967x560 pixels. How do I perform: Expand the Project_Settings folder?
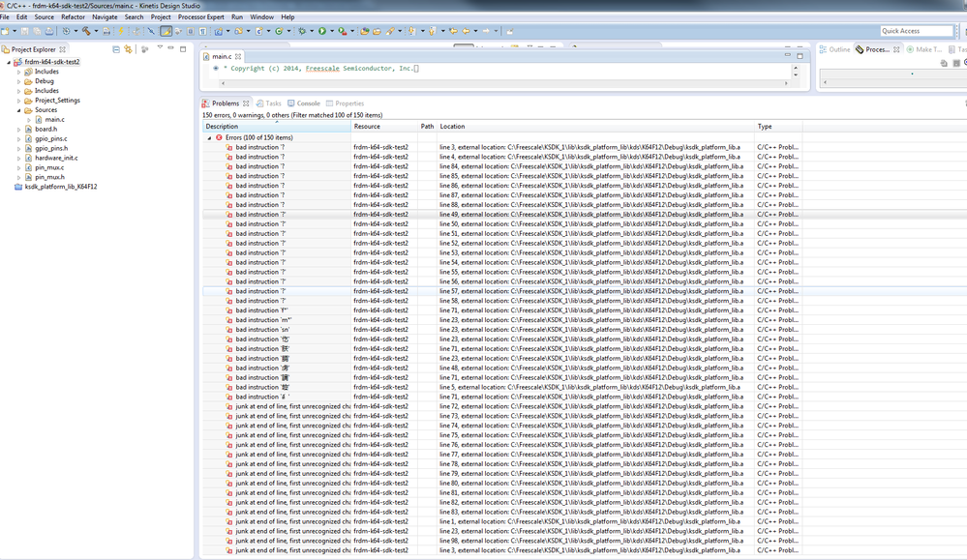click(x=19, y=101)
